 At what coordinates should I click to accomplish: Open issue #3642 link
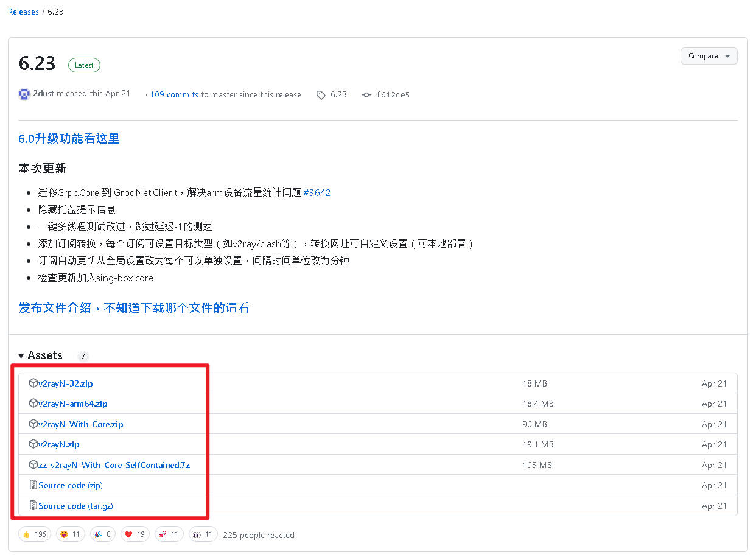pos(317,192)
